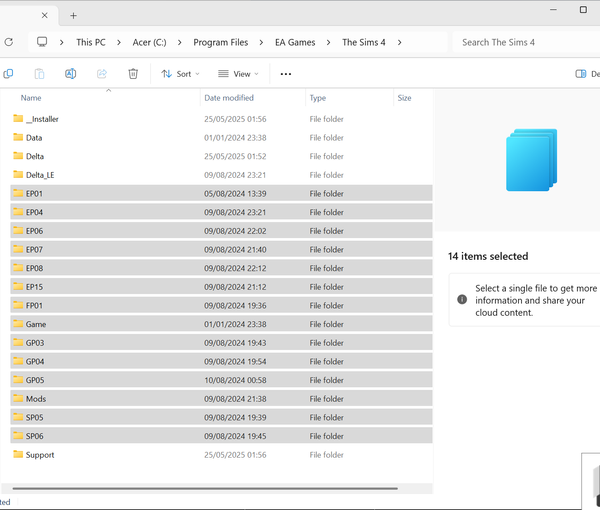Expand the chevron before This PC
The height and width of the screenshot is (510, 600).
tap(62, 42)
